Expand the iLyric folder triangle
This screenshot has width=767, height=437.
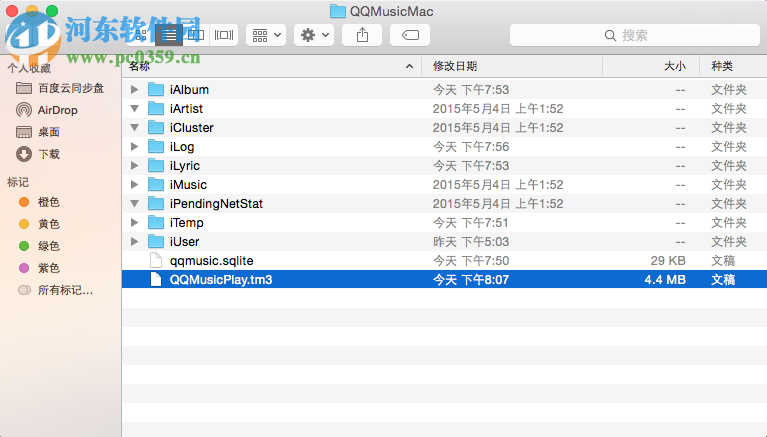[135, 166]
